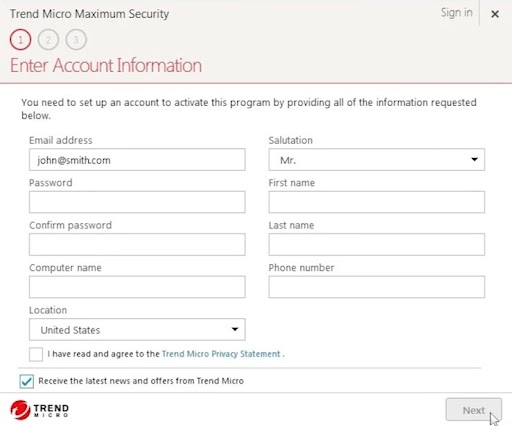This screenshot has height=426, width=512.
Task: Click the Trend Micro Maximum Security title
Action: (x=89, y=14)
